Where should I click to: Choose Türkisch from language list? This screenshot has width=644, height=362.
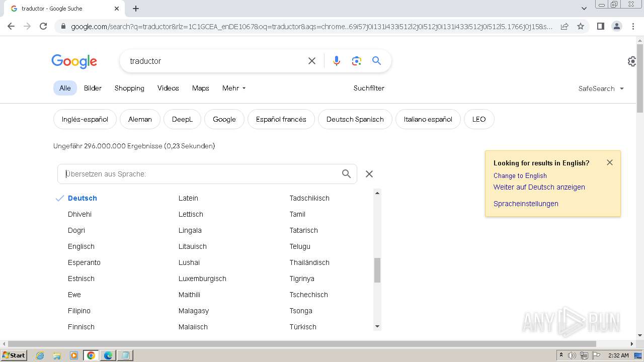tap(303, 327)
